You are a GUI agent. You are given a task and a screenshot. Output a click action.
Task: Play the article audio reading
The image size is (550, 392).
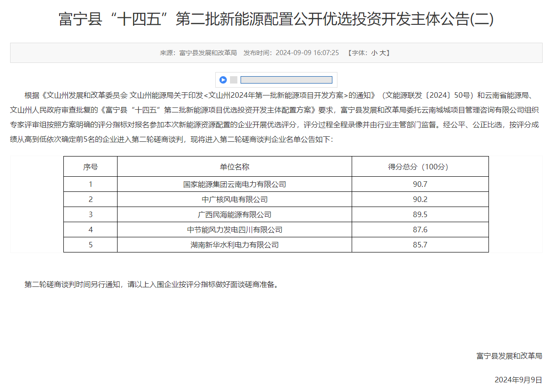pyautogui.click(x=223, y=80)
